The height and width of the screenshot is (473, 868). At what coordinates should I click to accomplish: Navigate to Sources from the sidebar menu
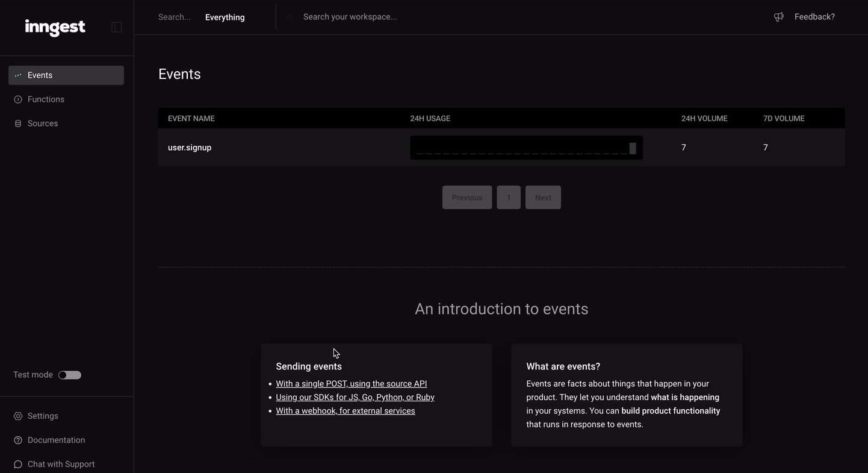click(x=42, y=123)
